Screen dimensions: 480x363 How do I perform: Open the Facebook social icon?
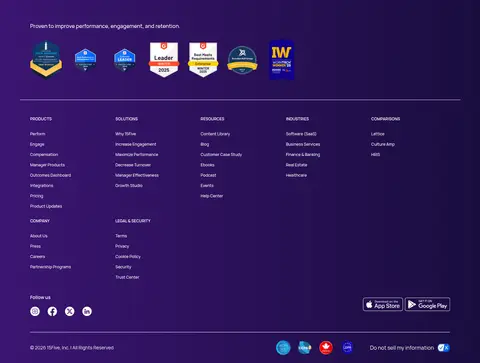tap(52, 311)
